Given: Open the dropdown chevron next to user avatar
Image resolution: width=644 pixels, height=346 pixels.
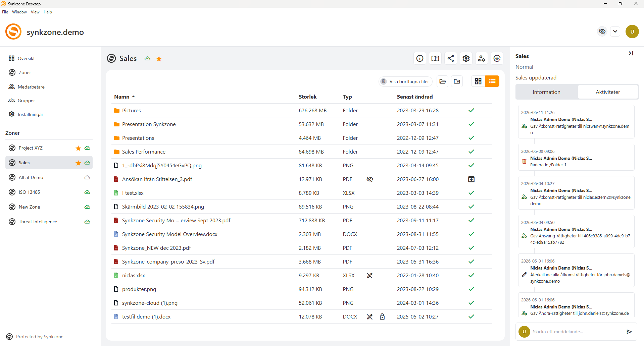Looking at the screenshot, I should click(615, 32).
